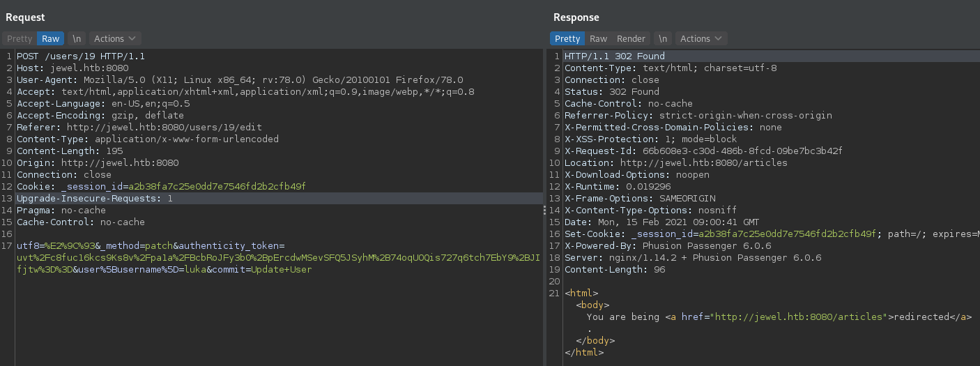Screen dimensions: 980x366
Task: Switch the Request view to Pretty
Action: [x=20, y=39]
